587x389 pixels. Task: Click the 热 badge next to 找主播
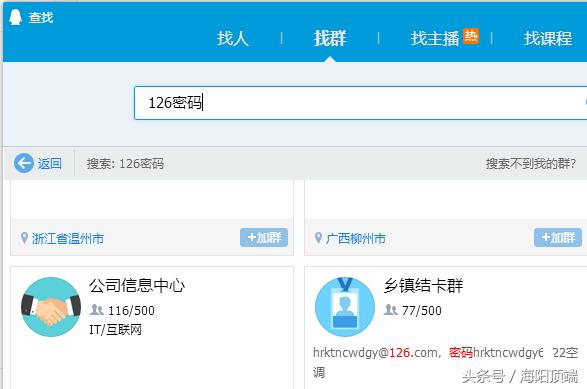coord(471,36)
